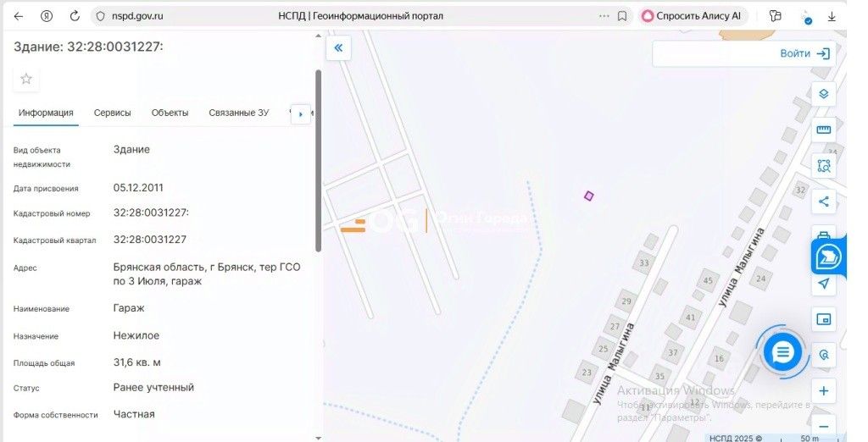Image resolution: width=868 pixels, height=442 pixels.
Task: Select the purple building outline on the map
Action: pos(589,196)
